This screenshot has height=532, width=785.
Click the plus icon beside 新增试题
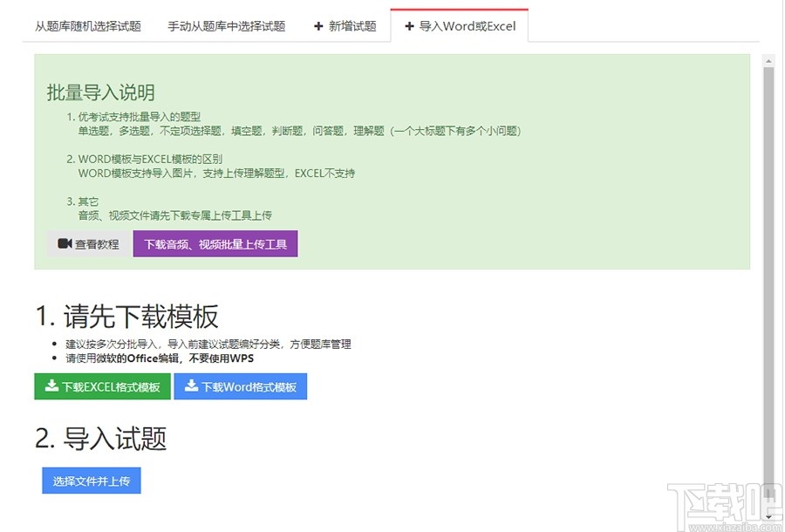coord(317,26)
